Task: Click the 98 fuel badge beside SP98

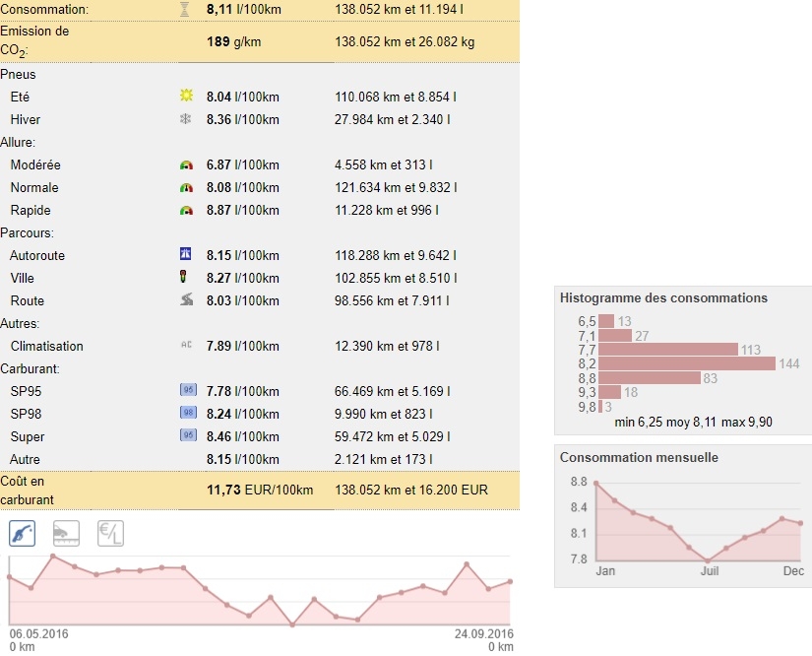Action: pyautogui.click(x=188, y=413)
